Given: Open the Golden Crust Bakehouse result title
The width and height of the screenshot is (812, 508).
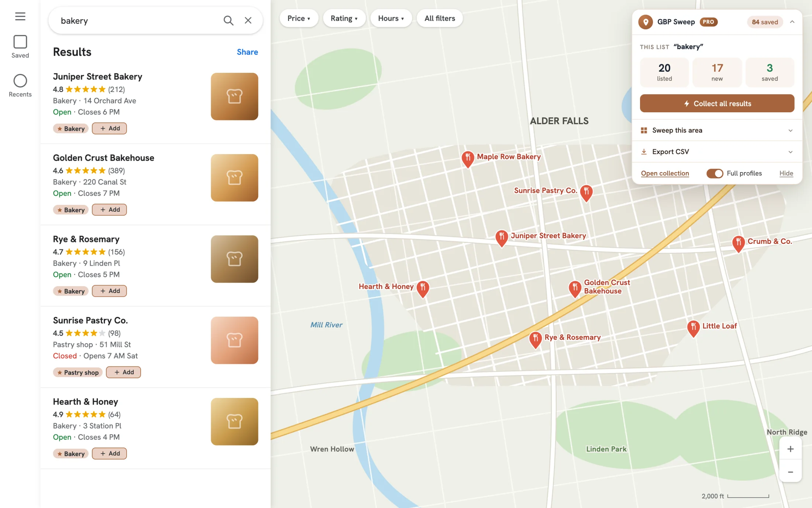Looking at the screenshot, I should (103, 158).
